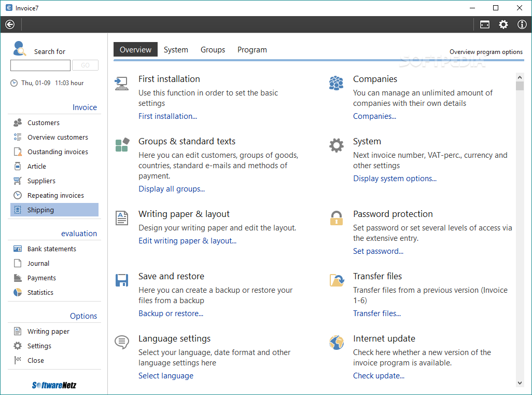Image resolution: width=532 pixels, height=395 pixels.
Task: Click the Suppliers cart icon
Action: point(18,181)
